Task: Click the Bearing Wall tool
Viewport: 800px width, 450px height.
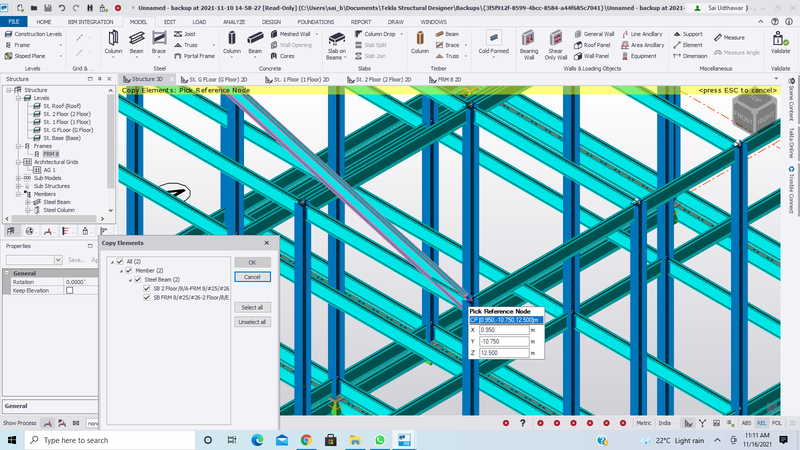Action: 529,45
